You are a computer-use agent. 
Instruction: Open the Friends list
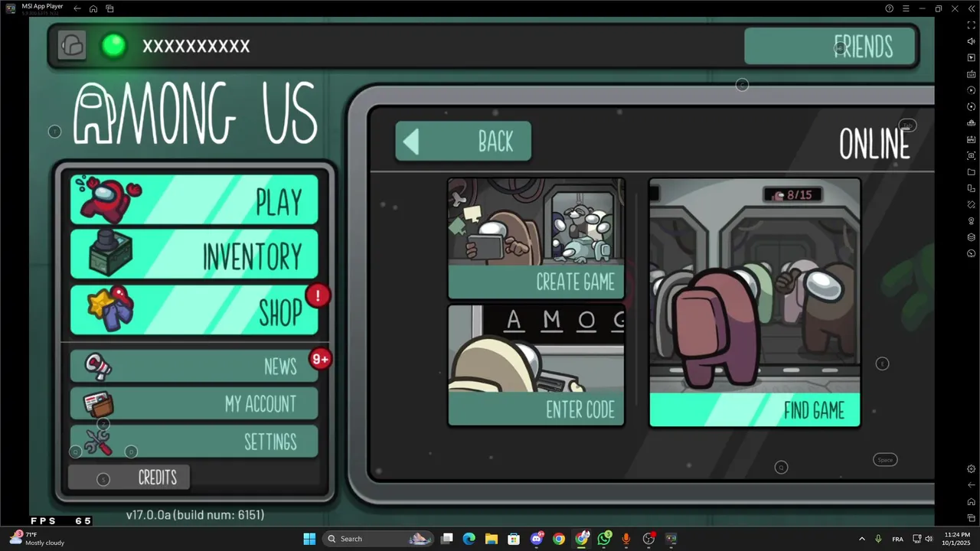pos(830,47)
